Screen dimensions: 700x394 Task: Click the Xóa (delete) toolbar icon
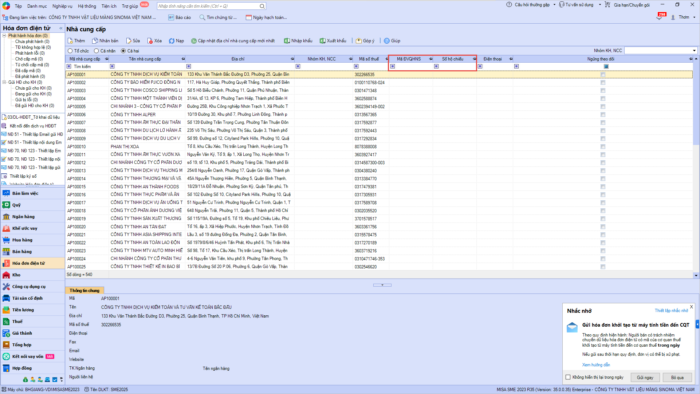150,41
